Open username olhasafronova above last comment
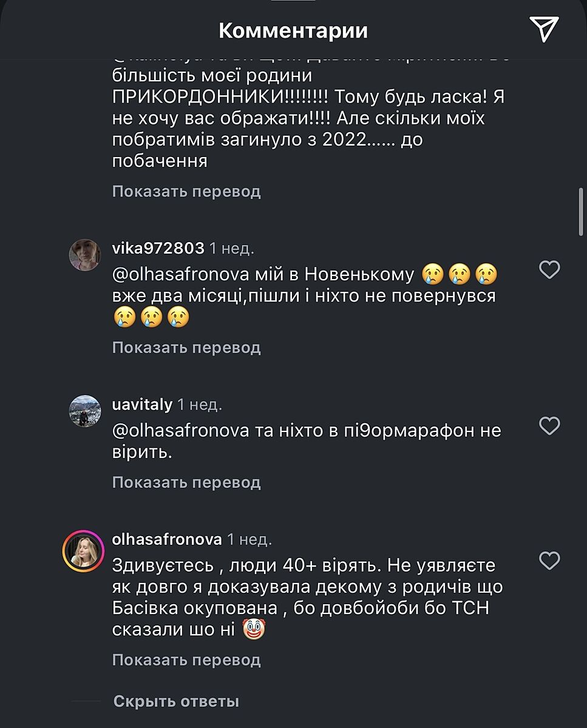The image size is (587, 728). [x=167, y=539]
